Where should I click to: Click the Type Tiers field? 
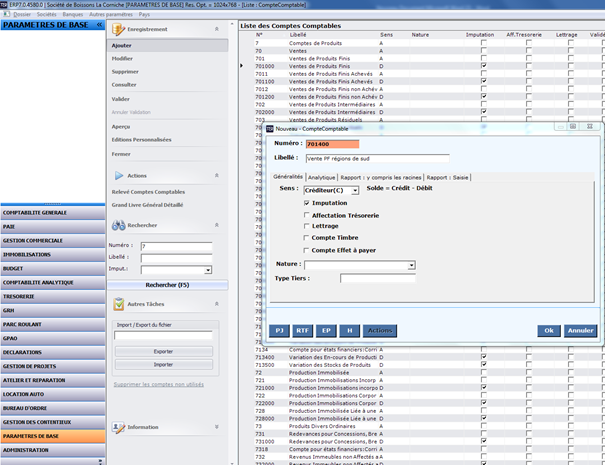[378, 278]
